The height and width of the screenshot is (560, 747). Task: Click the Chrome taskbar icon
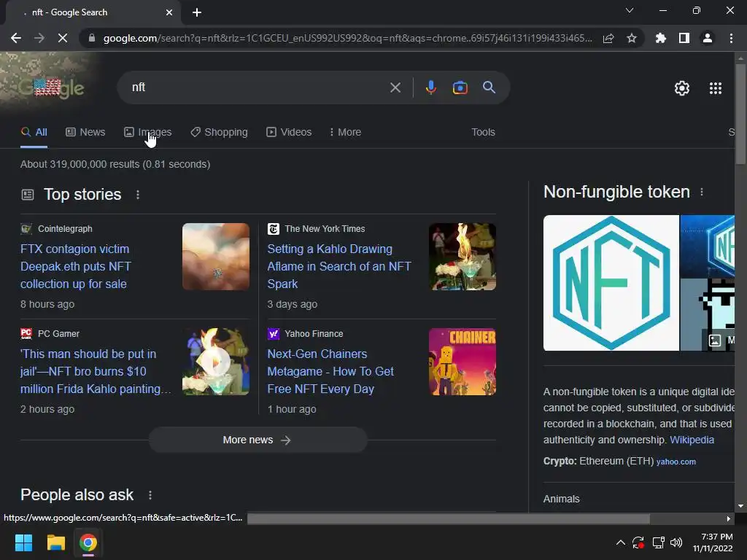coord(88,542)
